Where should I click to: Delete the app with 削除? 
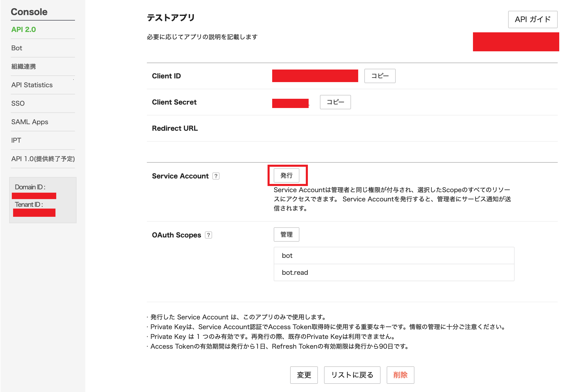point(400,375)
